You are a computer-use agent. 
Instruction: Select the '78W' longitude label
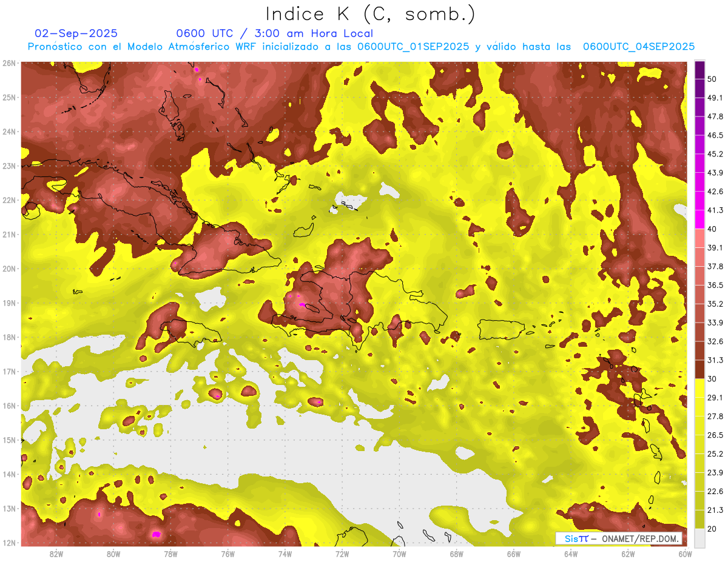170,554
